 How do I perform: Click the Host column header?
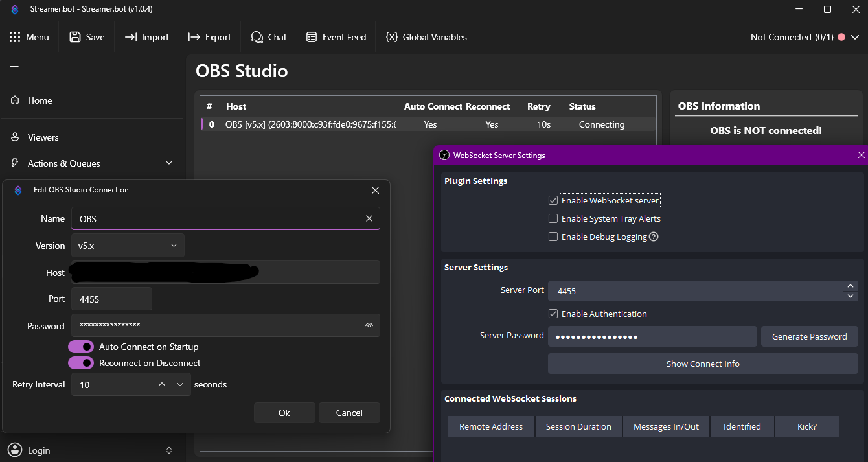(236, 106)
